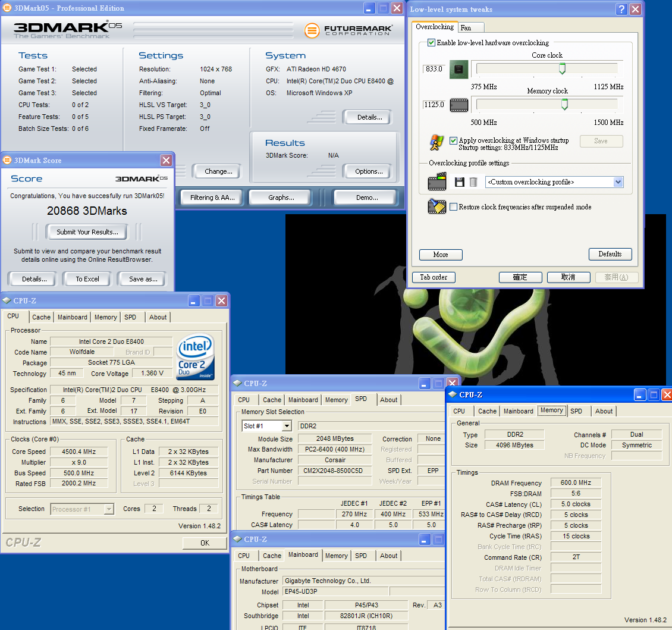Viewport: 672px width, 630px height.
Task: Open the Custom overclocking profile dropdown
Action: (x=618, y=182)
